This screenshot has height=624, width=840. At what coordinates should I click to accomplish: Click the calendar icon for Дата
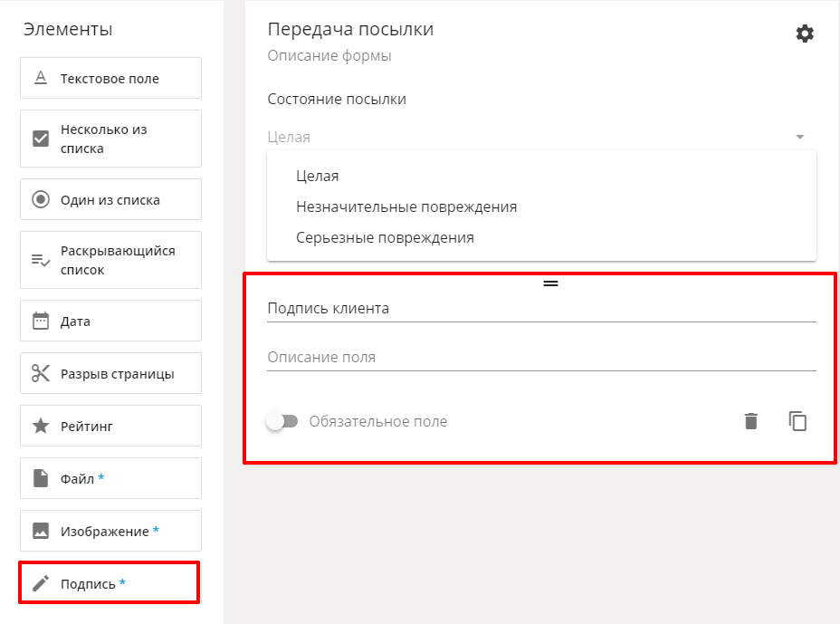click(x=41, y=321)
